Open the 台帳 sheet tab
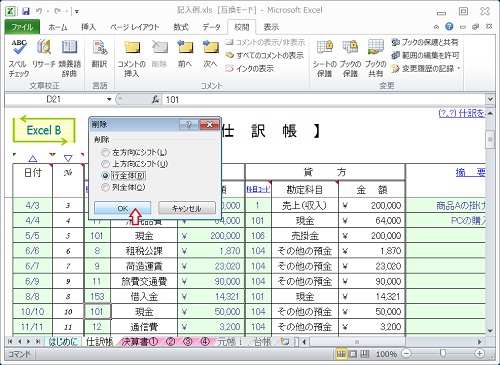Screen dimensions: 500x365 [x=263, y=342]
